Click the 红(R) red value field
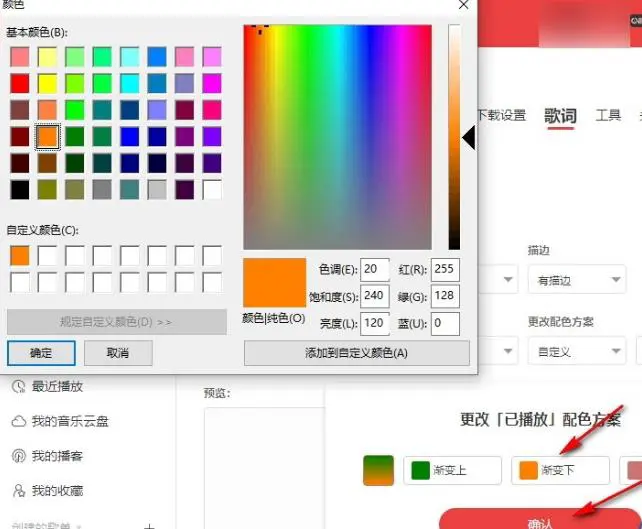This screenshot has width=642, height=529. point(445,269)
